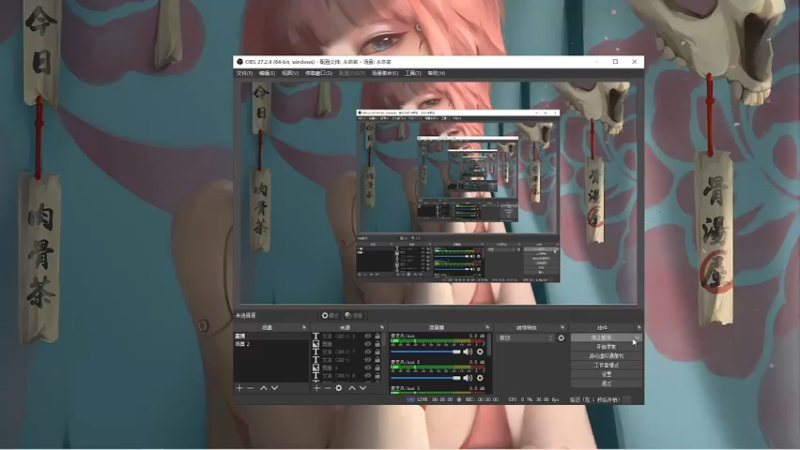Select the 文本 (GDI+) 3 text source icon
The height and width of the screenshot is (450, 800).
pos(316,336)
